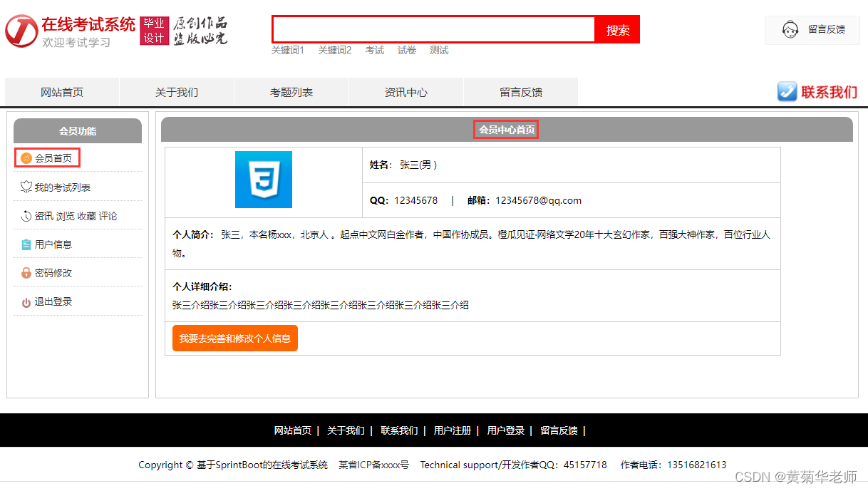Click the clipboard icon next to 用户信息

coord(26,244)
